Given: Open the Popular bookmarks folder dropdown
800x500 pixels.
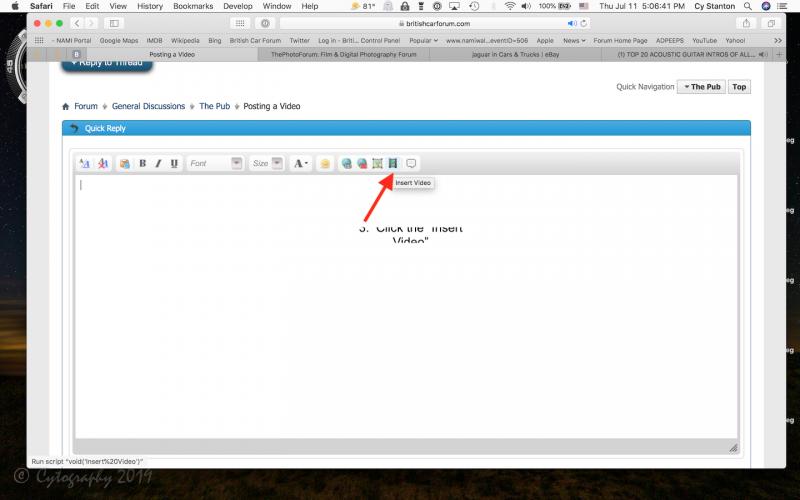Looking at the screenshot, I should pyautogui.click(x=423, y=40).
